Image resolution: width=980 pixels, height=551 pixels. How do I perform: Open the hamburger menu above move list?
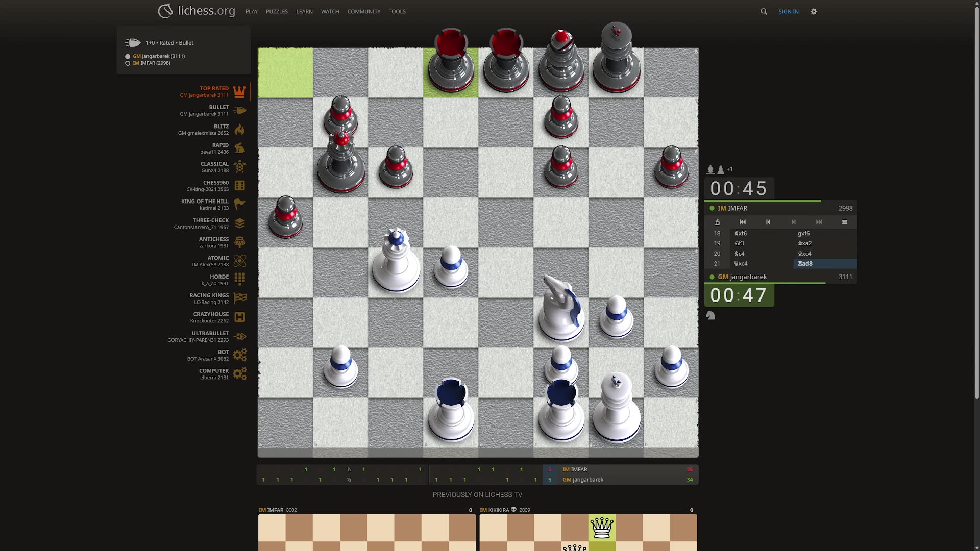[844, 222]
